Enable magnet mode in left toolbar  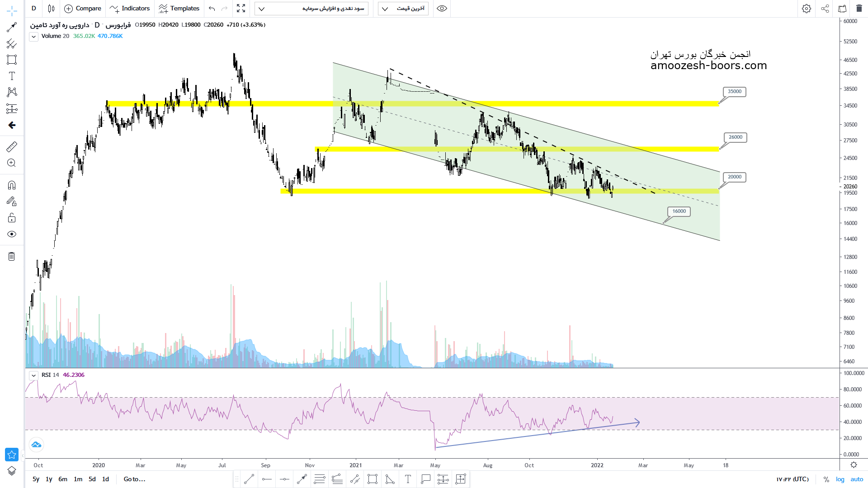(x=12, y=185)
